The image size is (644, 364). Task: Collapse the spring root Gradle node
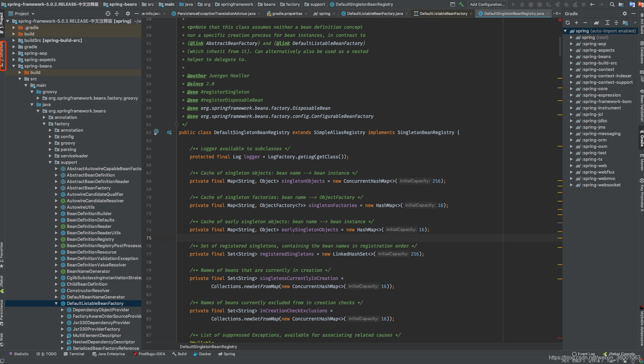(x=565, y=31)
